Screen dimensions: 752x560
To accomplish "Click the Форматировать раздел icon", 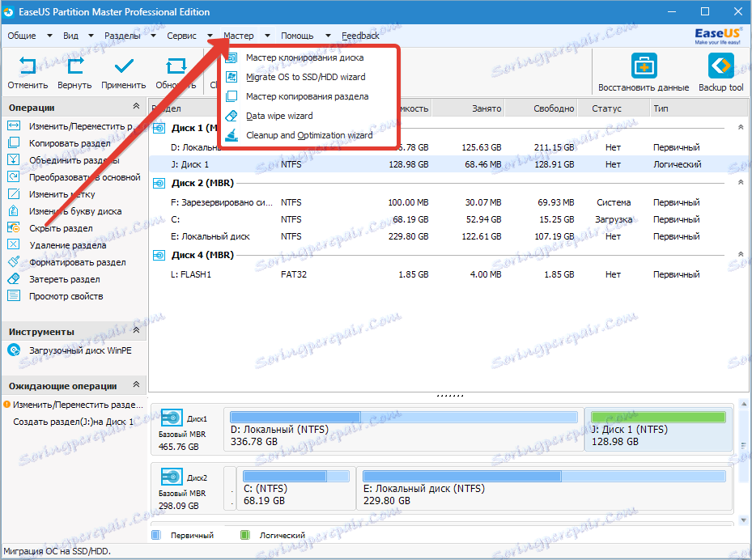I will coord(14,262).
